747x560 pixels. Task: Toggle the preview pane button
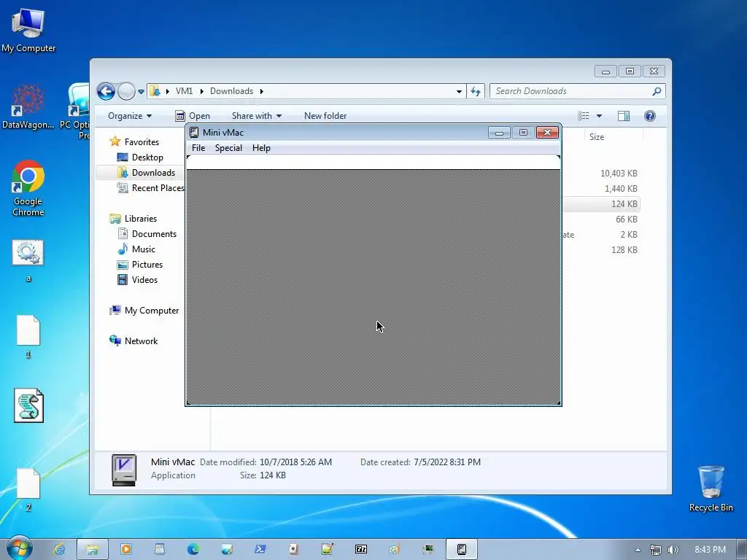[x=624, y=116]
